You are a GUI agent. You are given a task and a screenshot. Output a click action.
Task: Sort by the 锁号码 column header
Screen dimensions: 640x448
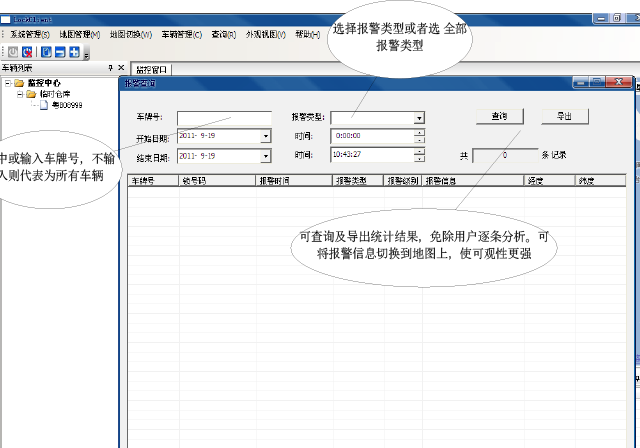217,181
